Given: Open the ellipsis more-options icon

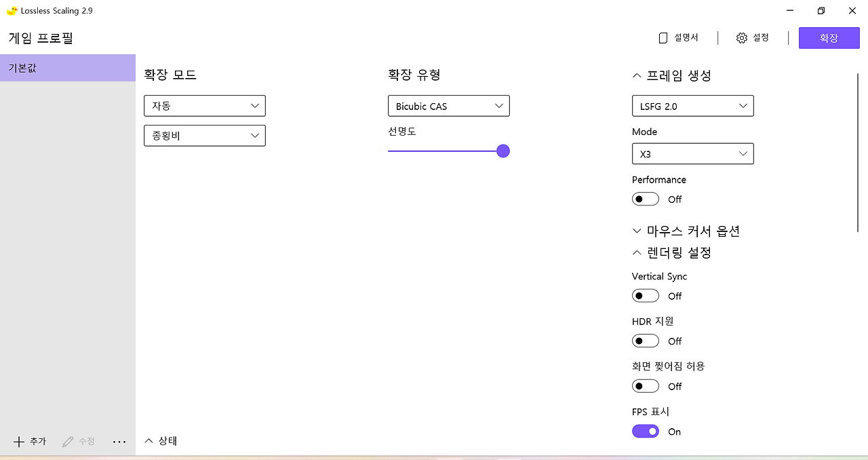Looking at the screenshot, I should 119,442.
